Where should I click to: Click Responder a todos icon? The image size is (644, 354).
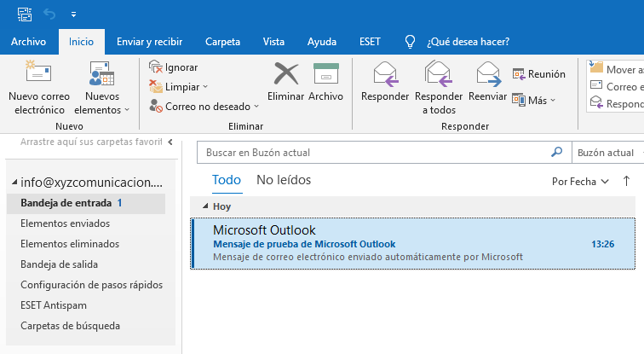point(439,74)
